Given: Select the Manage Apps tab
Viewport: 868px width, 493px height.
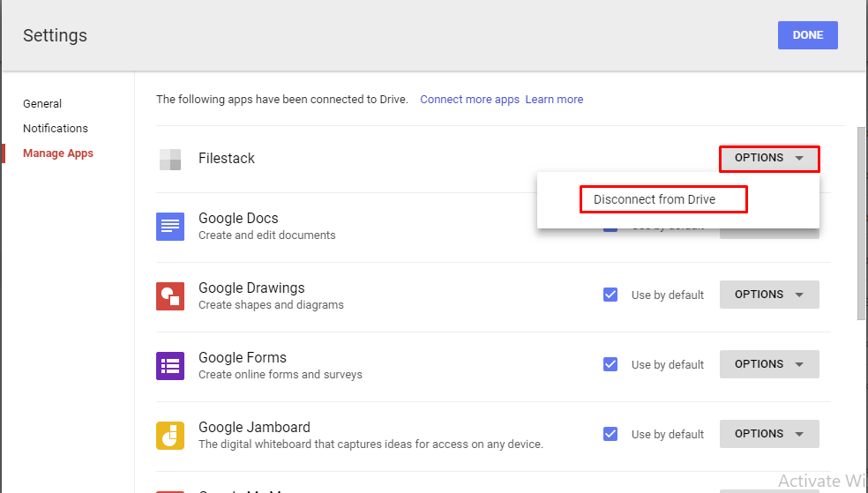Looking at the screenshot, I should 58,153.
